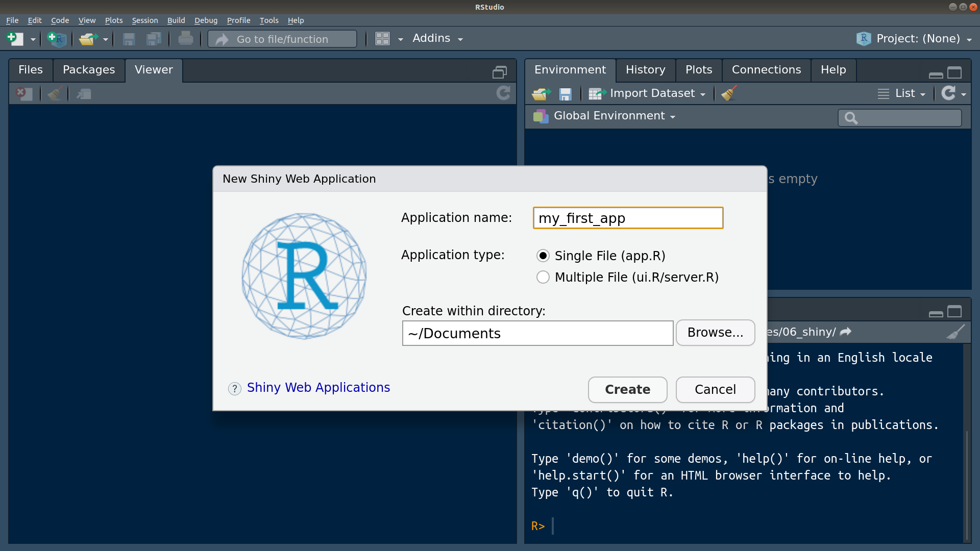Select Multiple File (ui.R/server.R) radio button

tap(543, 277)
